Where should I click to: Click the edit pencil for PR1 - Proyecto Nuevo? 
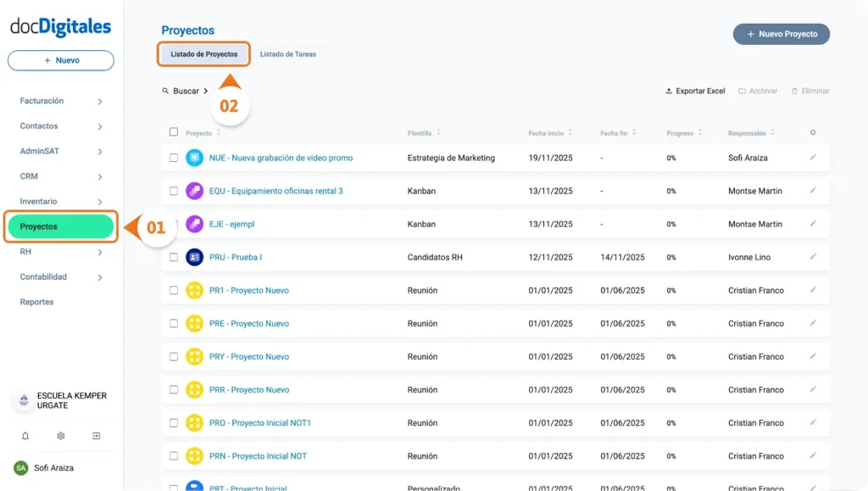[x=812, y=290]
